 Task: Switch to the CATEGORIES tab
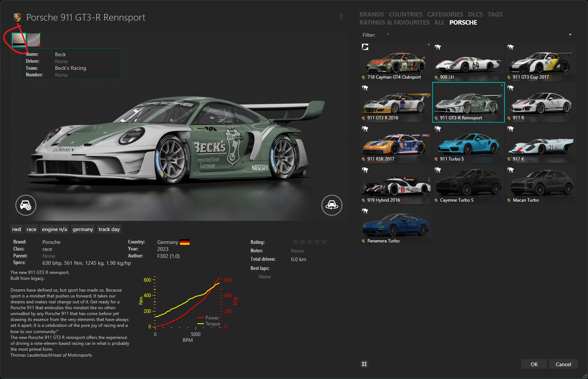(445, 14)
